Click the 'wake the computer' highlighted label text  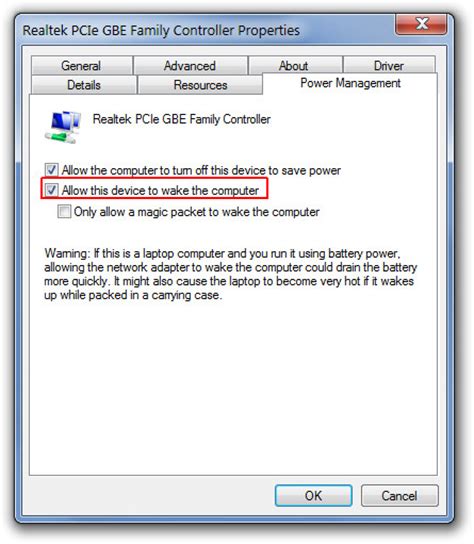160,190
